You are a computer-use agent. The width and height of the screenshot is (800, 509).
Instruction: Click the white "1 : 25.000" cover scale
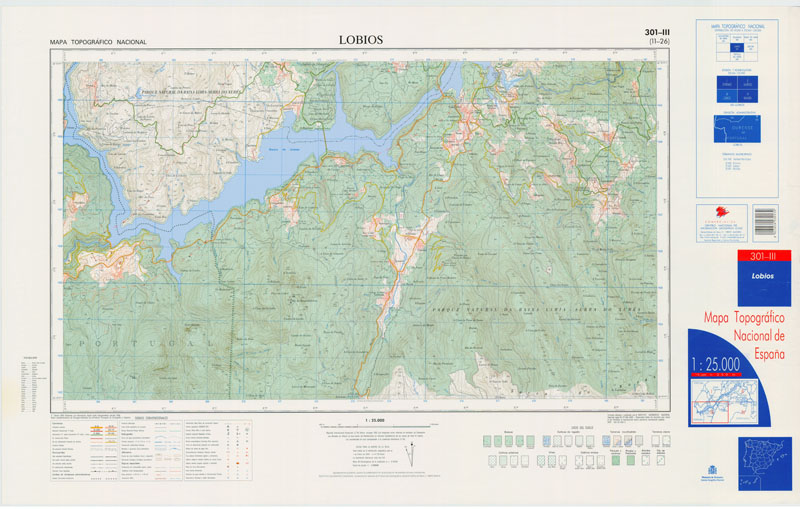[716, 364]
